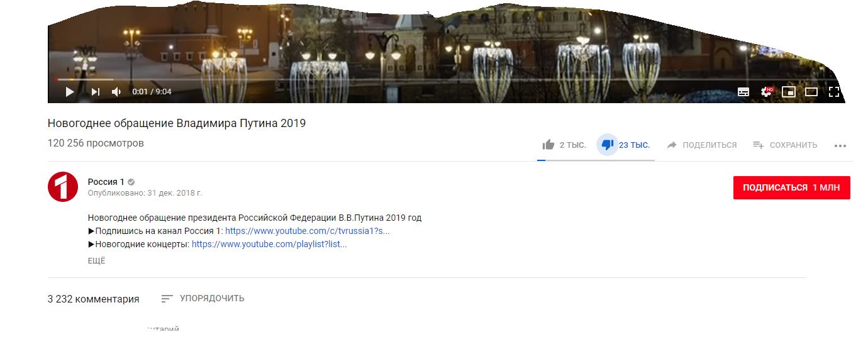Open the Россия 1 channel avatar

[63, 187]
